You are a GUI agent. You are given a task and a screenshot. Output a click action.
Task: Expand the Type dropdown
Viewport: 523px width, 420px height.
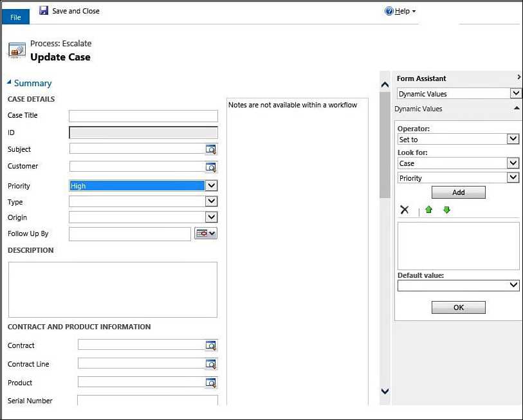pos(212,201)
